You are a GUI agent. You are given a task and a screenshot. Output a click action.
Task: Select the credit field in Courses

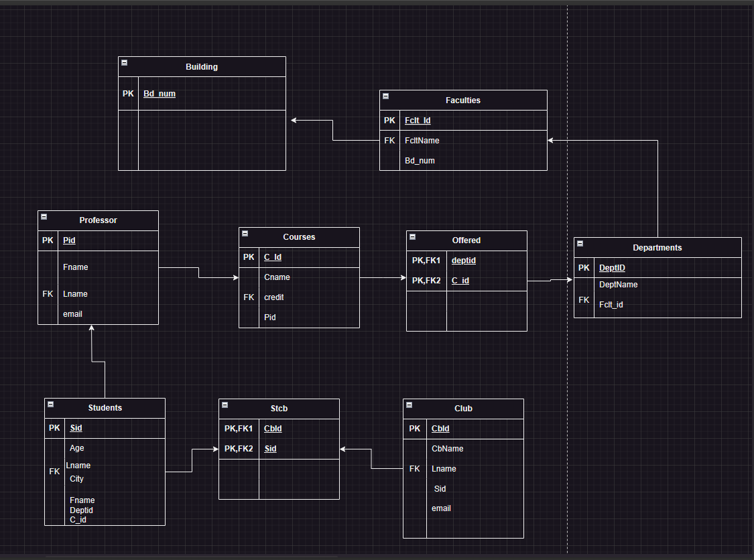275,297
